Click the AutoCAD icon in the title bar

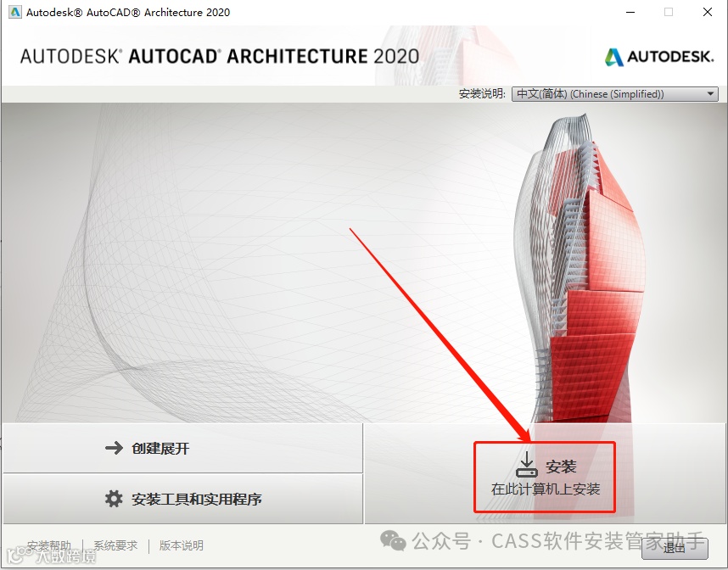click(15, 12)
